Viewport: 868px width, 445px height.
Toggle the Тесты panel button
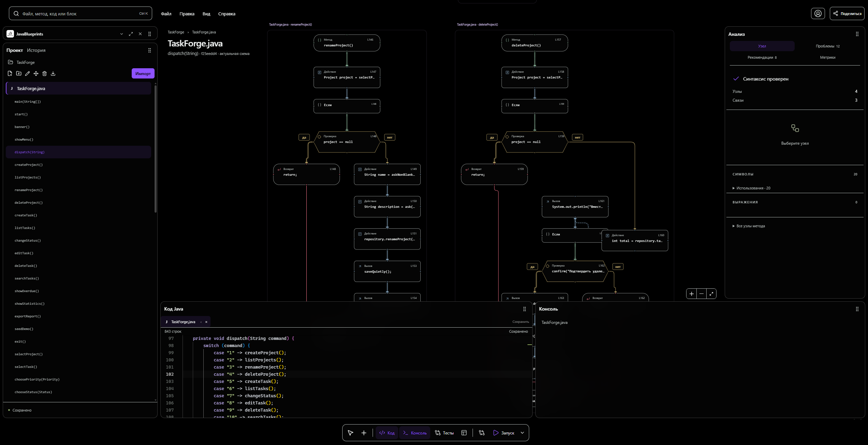(x=444, y=433)
